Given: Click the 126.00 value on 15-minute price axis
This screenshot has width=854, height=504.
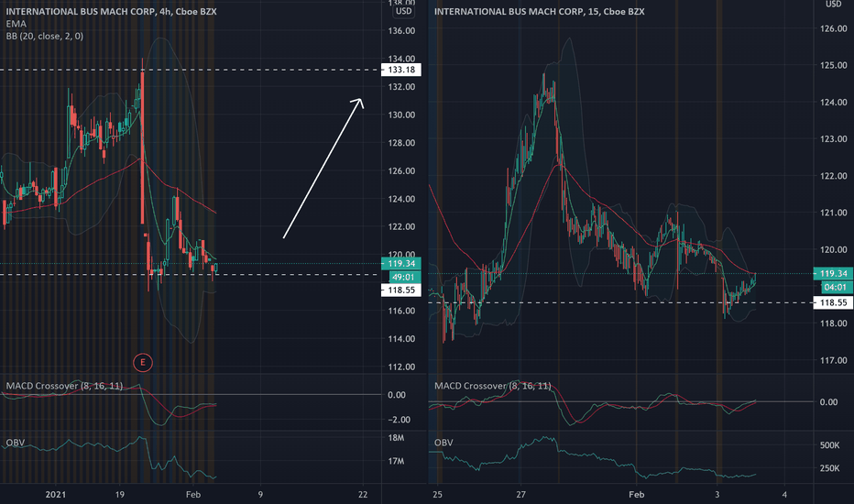Looking at the screenshot, I should (x=833, y=28).
